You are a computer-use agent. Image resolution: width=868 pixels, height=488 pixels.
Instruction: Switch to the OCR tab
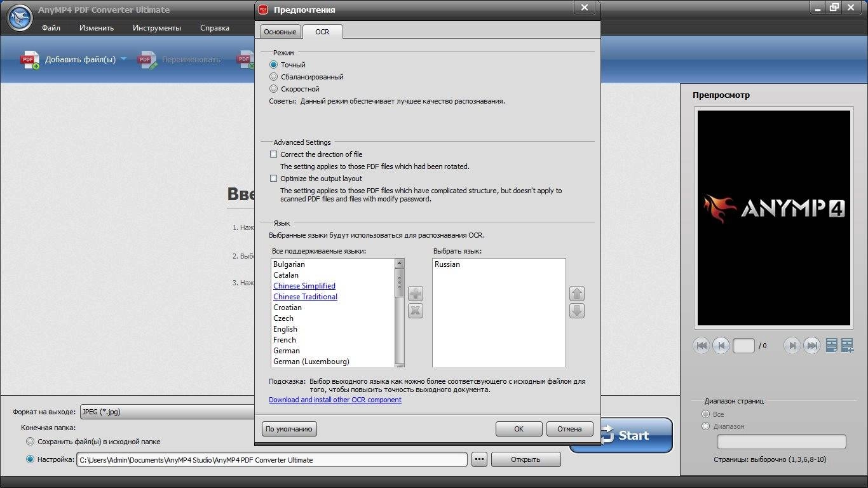[x=322, y=31]
